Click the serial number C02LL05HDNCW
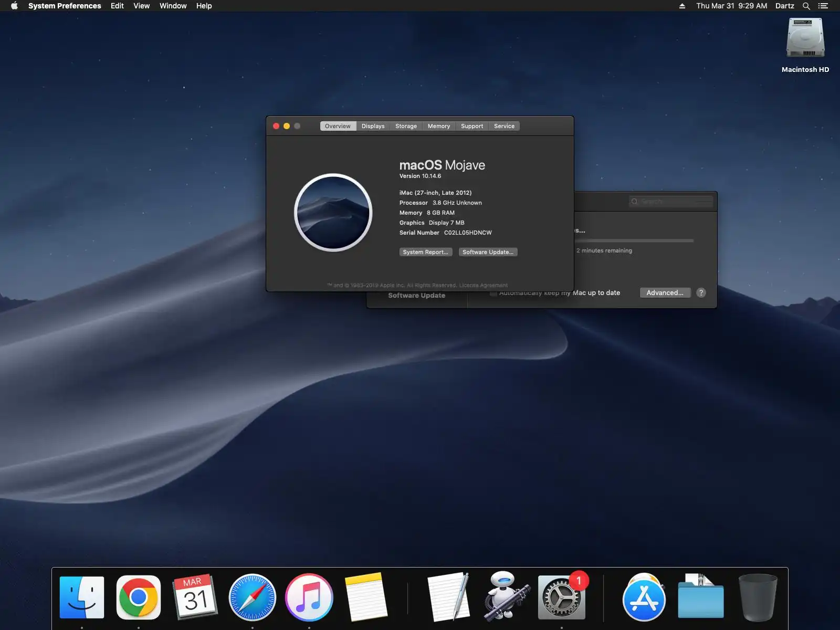Screen dimensions: 840x630 tap(468, 233)
